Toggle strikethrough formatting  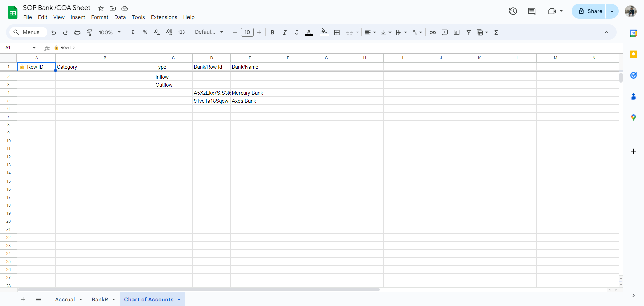(297, 32)
